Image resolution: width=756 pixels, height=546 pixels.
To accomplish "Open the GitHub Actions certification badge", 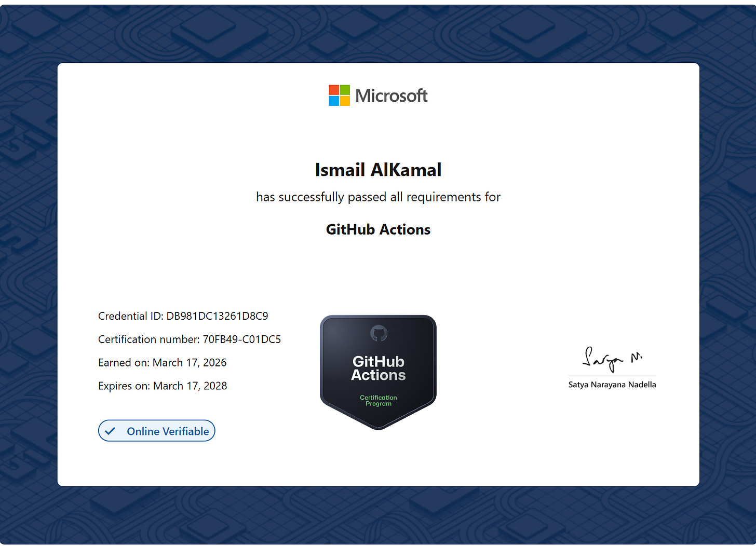I will tap(378, 372).
